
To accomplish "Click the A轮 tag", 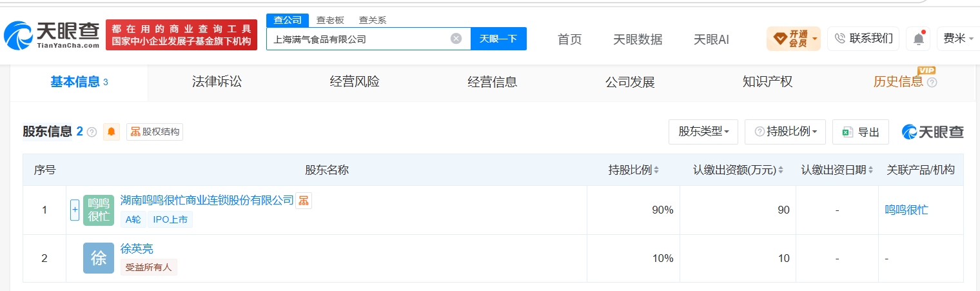I will [133, 219].
